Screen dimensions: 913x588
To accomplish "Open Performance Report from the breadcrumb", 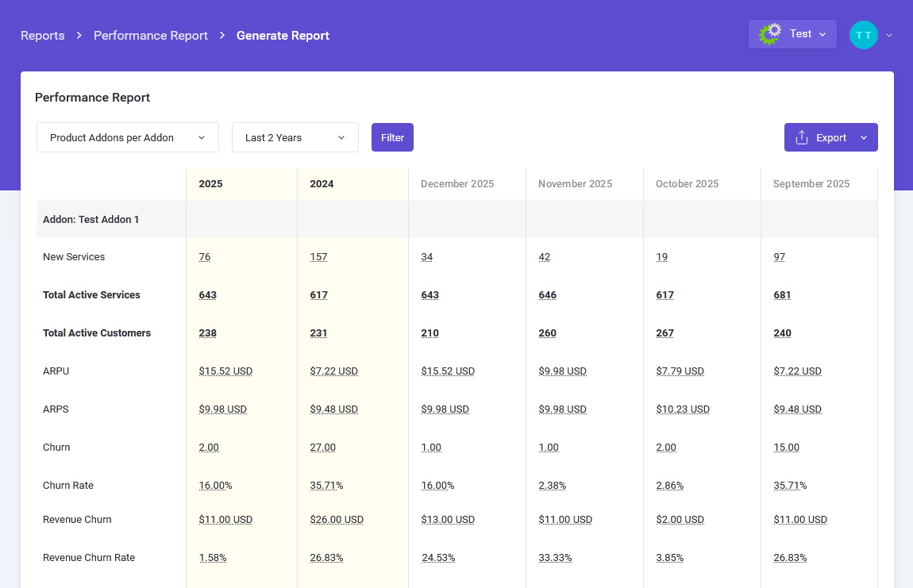I will pos(150,36).
